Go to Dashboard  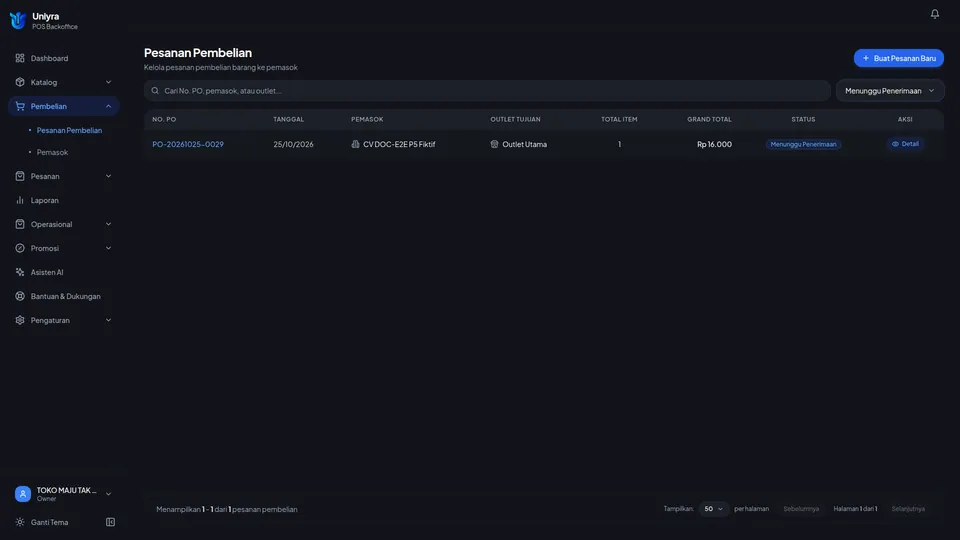pyautogui.click(x=64, y=58)
